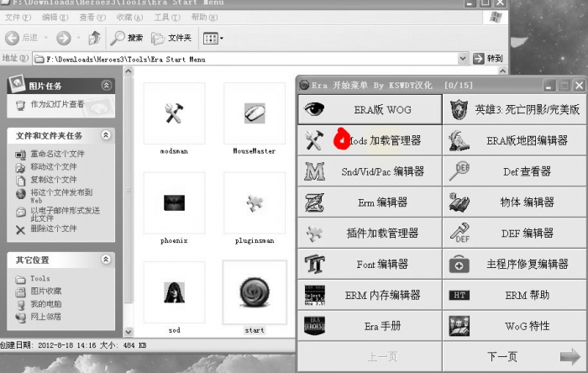Open 插件加载管理器 entry
Screen dimensions: 588x373
[370, 234]
